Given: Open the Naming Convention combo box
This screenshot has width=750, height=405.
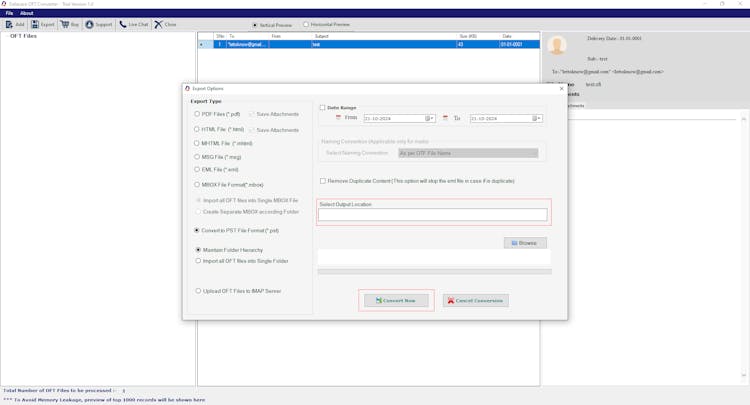Looking at the screenshot, I should [468, 153].
